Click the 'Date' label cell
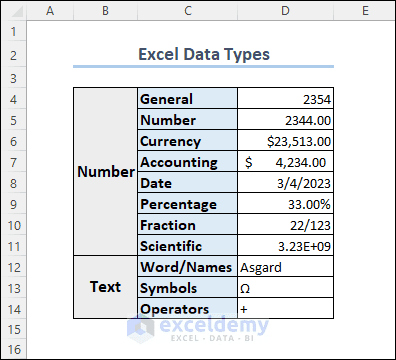The image size is (396, 360). pos(188,183)
